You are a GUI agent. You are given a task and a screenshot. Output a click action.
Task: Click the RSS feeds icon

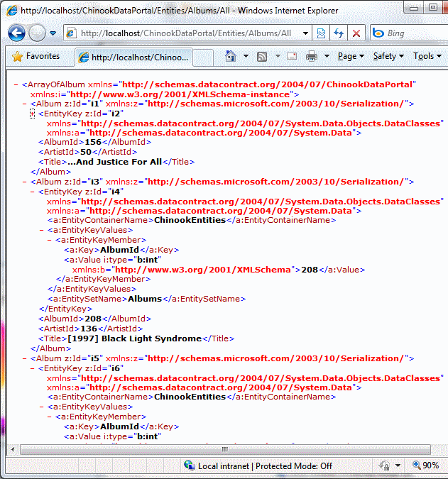(x=262, y=56)
